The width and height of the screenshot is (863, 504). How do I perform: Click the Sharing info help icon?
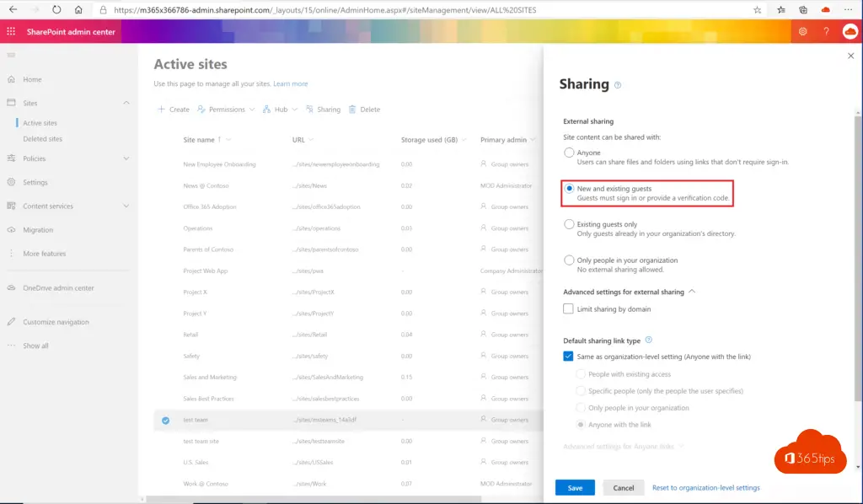(x=618, y=85)
